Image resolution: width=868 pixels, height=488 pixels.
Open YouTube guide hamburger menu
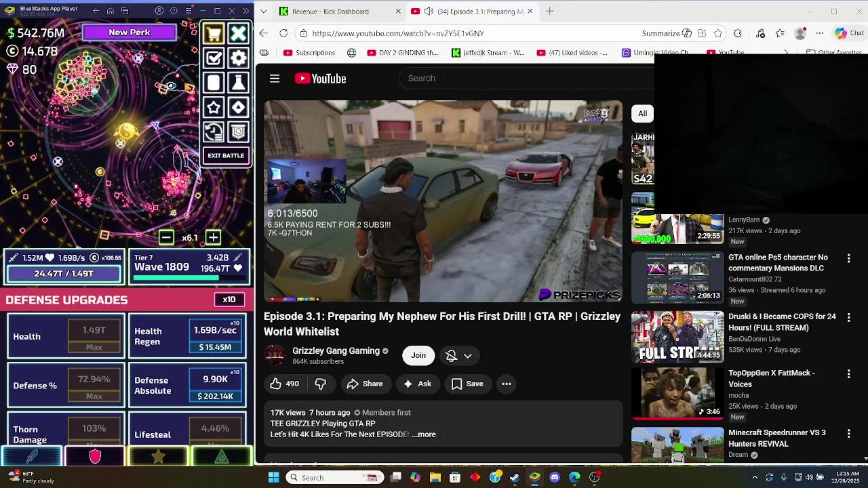[275, 79]
